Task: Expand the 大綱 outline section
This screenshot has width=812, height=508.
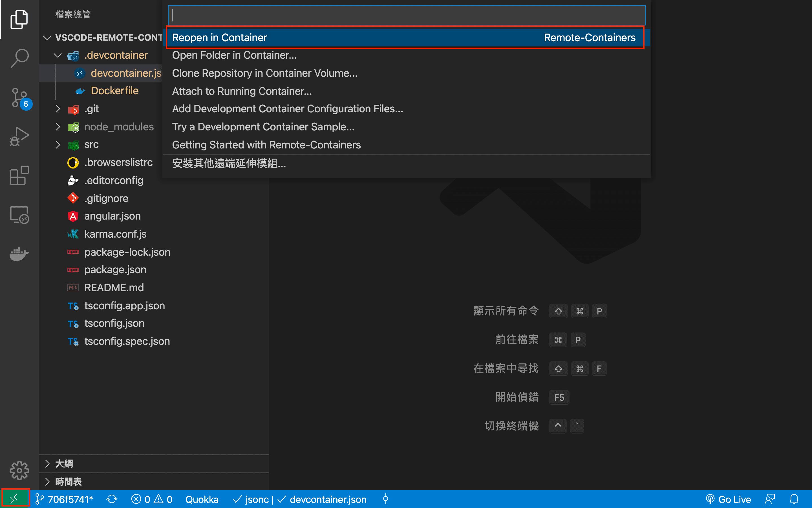Action: click(154, 464)
